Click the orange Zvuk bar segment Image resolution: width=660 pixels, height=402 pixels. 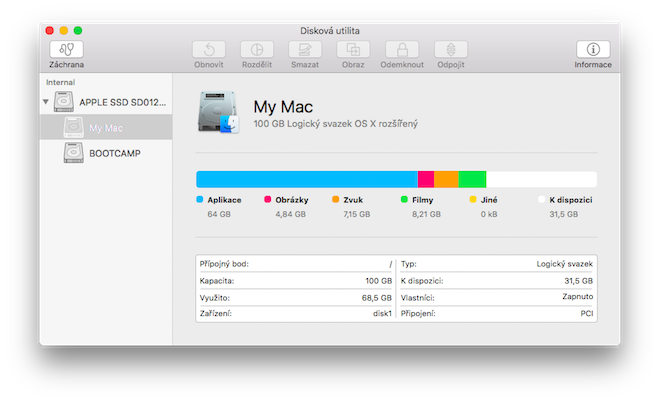[446, 179]
